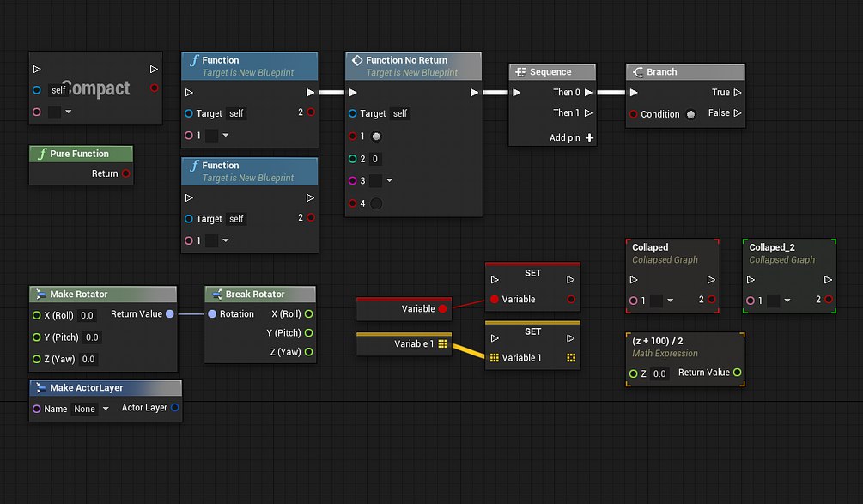Click the Function No Return node's diamond icon
Viewport: 863px width, 504px height.
356,60
